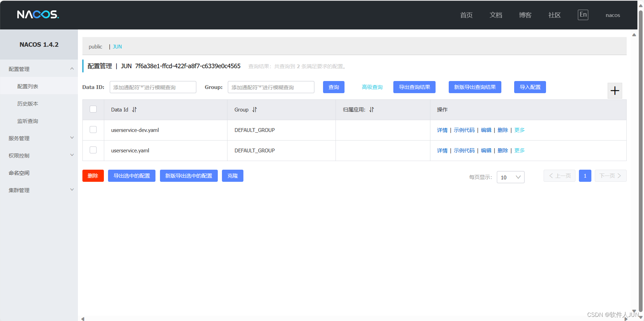This screenshot has height=321, width=644.
Task: Click the NACOS logo
Action: [38, 15]
